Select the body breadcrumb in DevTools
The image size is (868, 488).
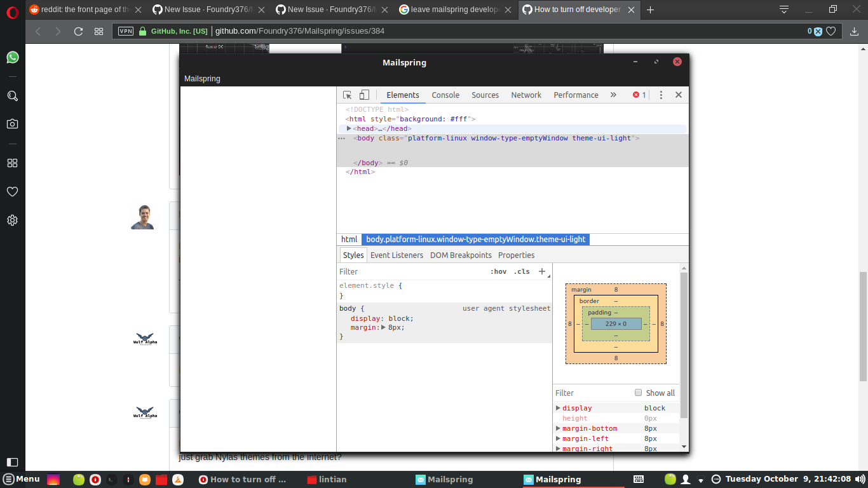point(477,240)
